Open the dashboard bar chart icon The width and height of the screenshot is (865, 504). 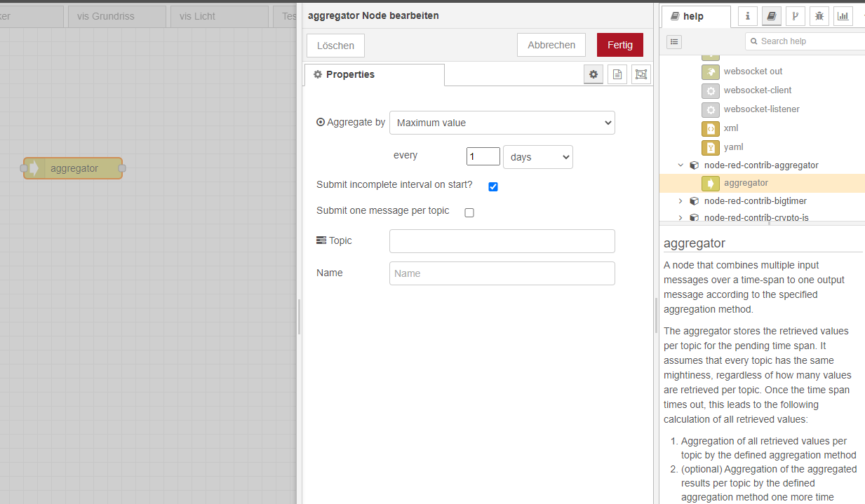pyautogui.click(x=843, y=16)
